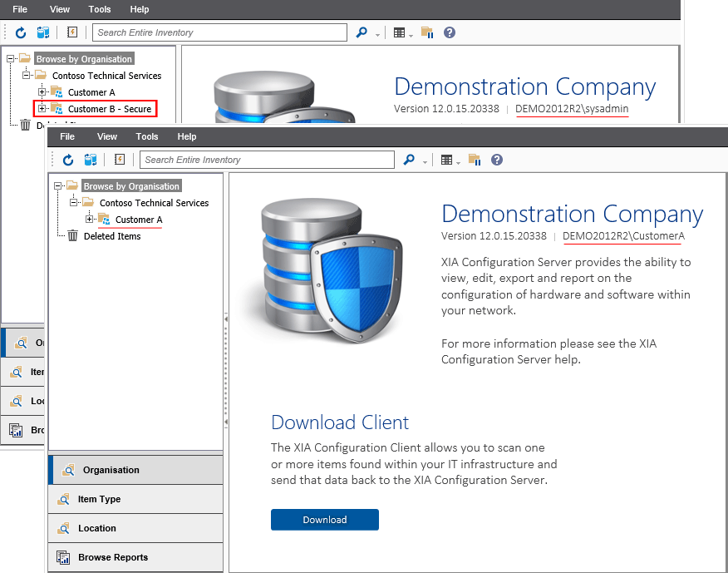This screenshot has height=573, width=728.
Task: Select Contoso Technical Services in back window tree
Action: coord(106,76)
